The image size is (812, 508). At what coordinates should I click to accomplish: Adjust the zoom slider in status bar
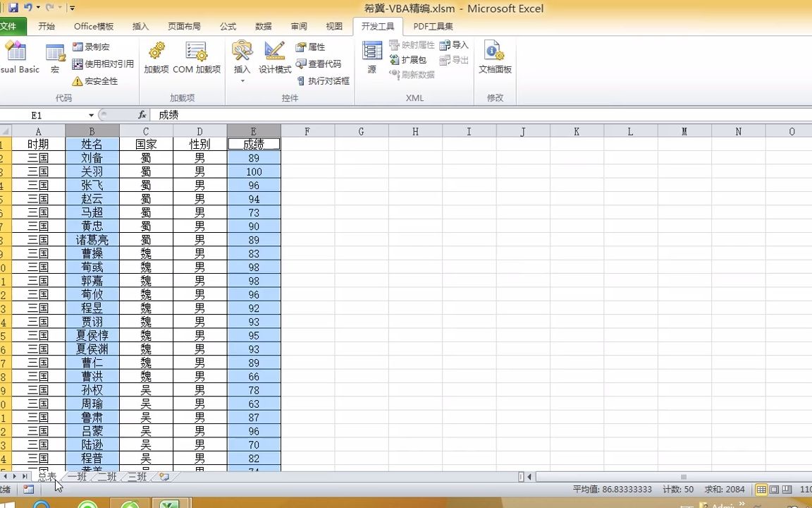(x=809, y=489)
